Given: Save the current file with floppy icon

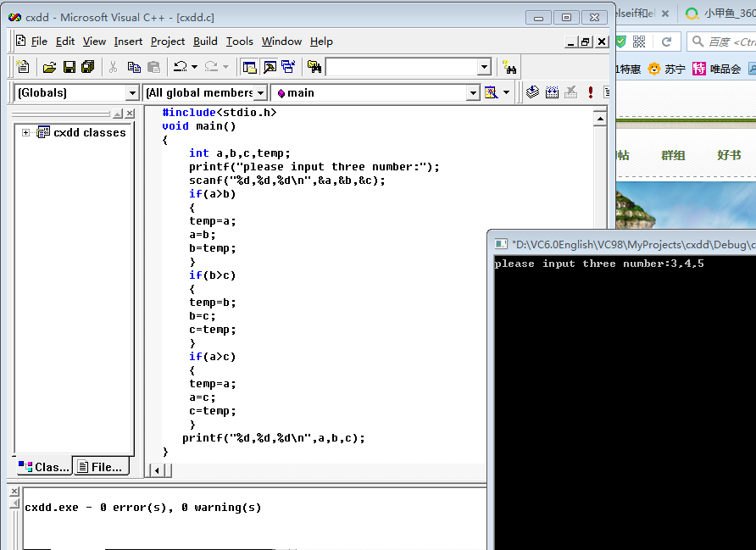Looking at the screenshot, I should click(x=69, y=67).
